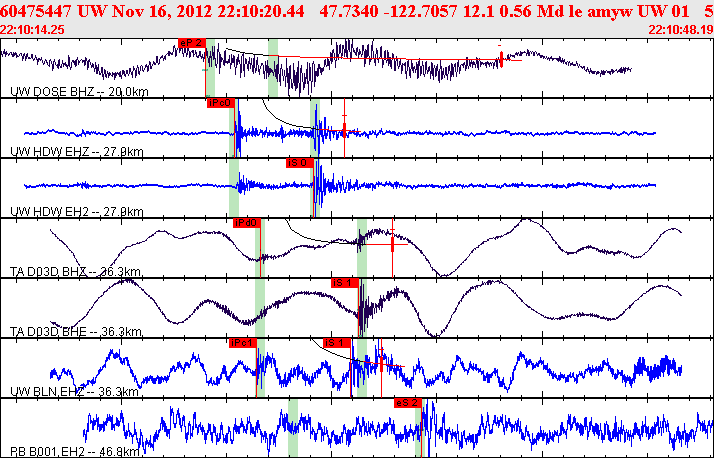This screenshot has width=714, height=458.
Task: Click the eS 2 pick flag on B001 EH2
Action: click(408, 403)
